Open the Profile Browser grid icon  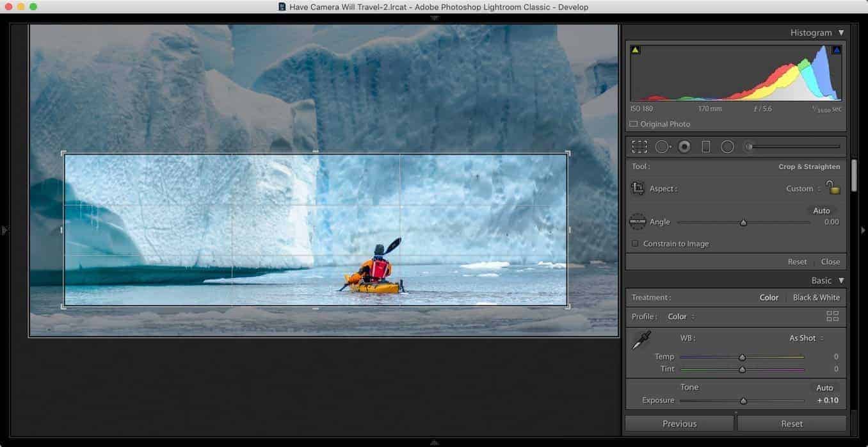pyautogui.click(x=832, y=316)
